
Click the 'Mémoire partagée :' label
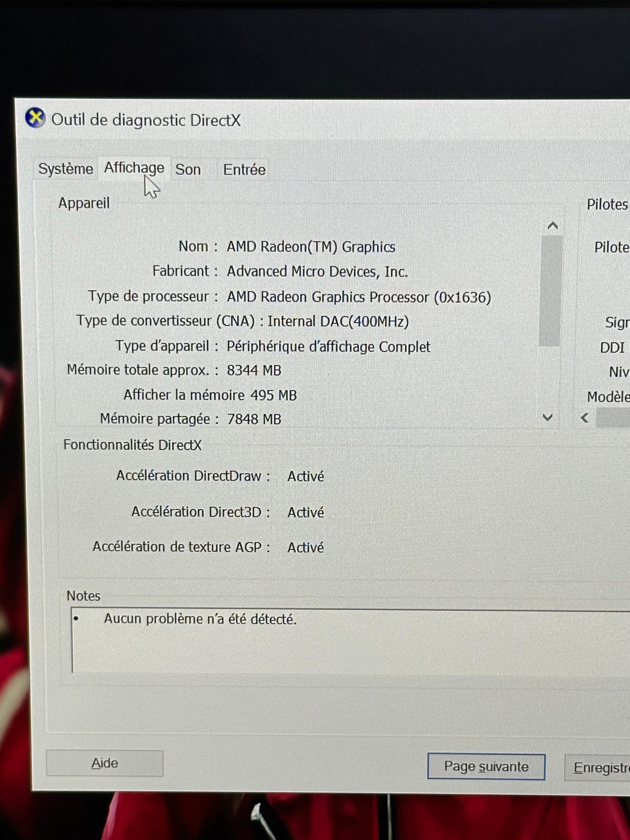tap(159, 419)
